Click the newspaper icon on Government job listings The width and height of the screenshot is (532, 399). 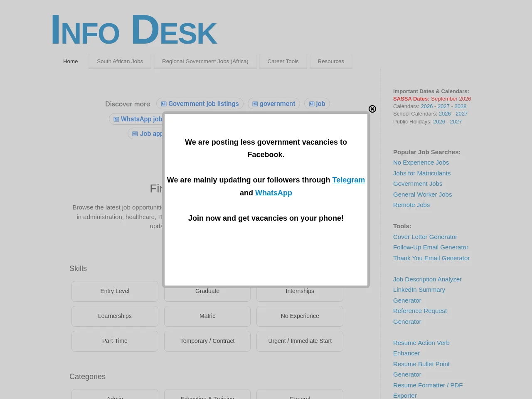point(164,104)
